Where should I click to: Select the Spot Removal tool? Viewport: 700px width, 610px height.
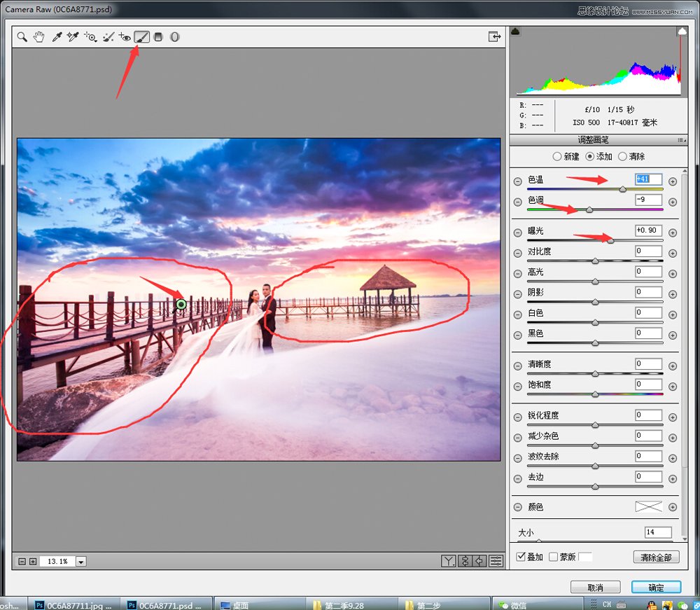click(x=108, y=37)
